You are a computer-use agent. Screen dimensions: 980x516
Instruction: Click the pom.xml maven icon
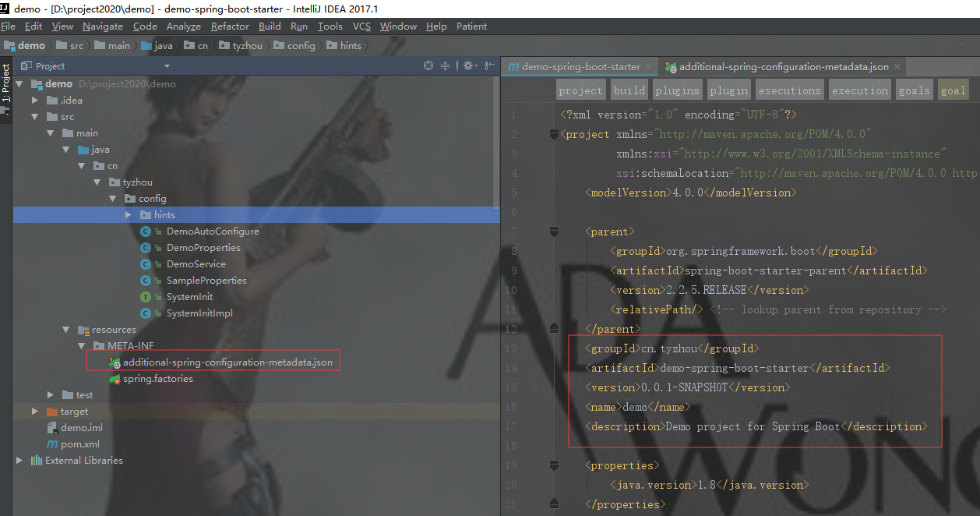point(52,444)
